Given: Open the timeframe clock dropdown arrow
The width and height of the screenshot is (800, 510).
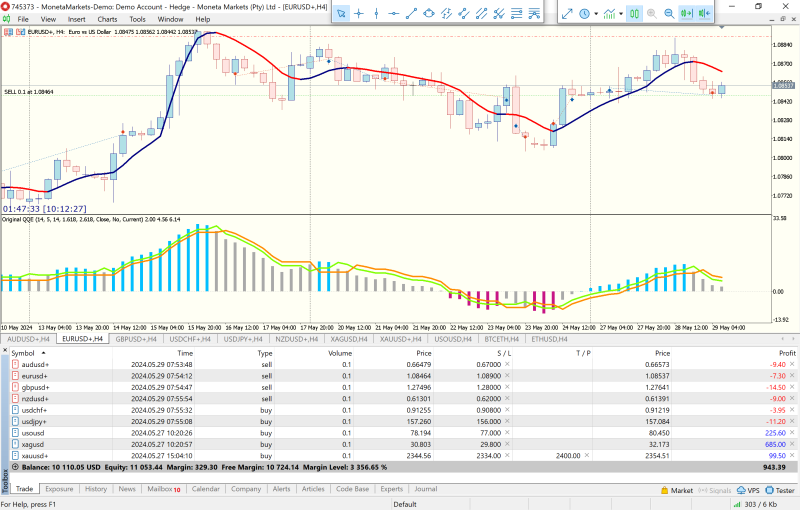Looking at the screenshot, I should (594, 13).
